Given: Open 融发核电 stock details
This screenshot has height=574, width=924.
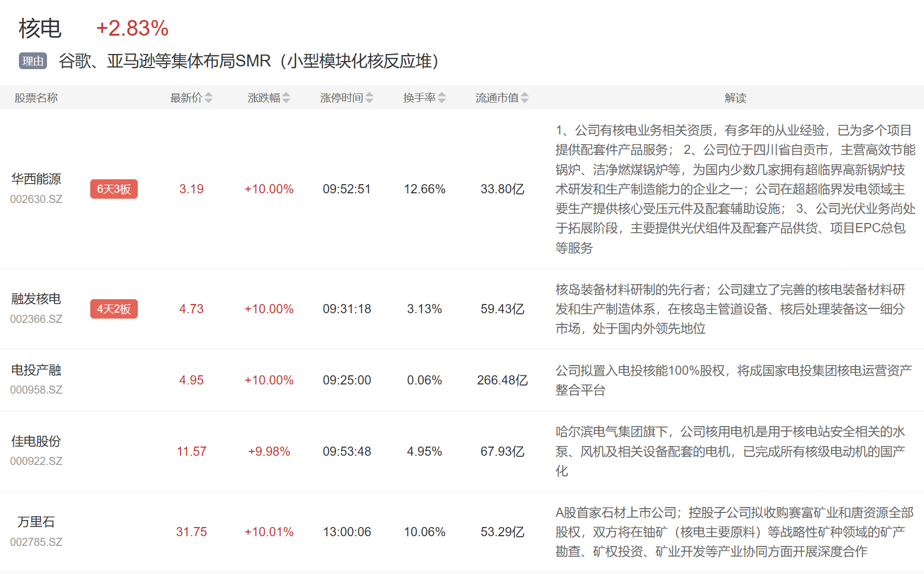Looking at the screenshot, I should click(36, 299).
